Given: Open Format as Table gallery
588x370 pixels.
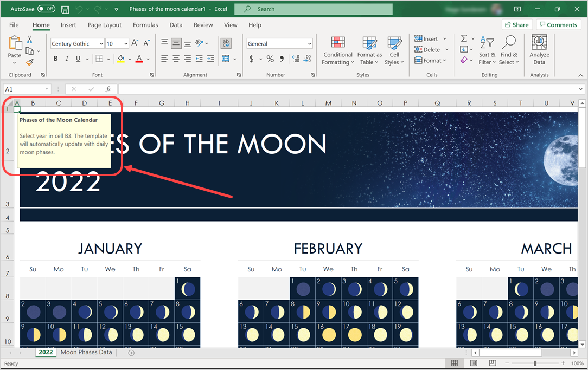Looking at the screenshot, I should 369,44.
